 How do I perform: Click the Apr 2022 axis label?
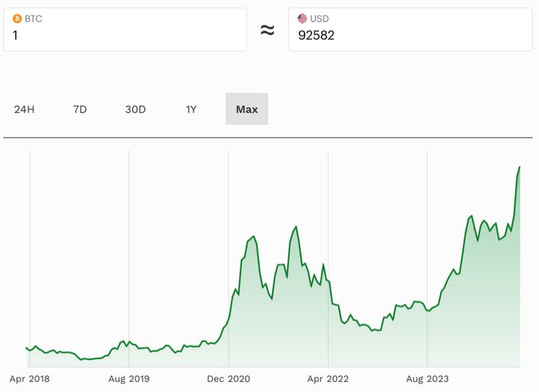[328, 379]
